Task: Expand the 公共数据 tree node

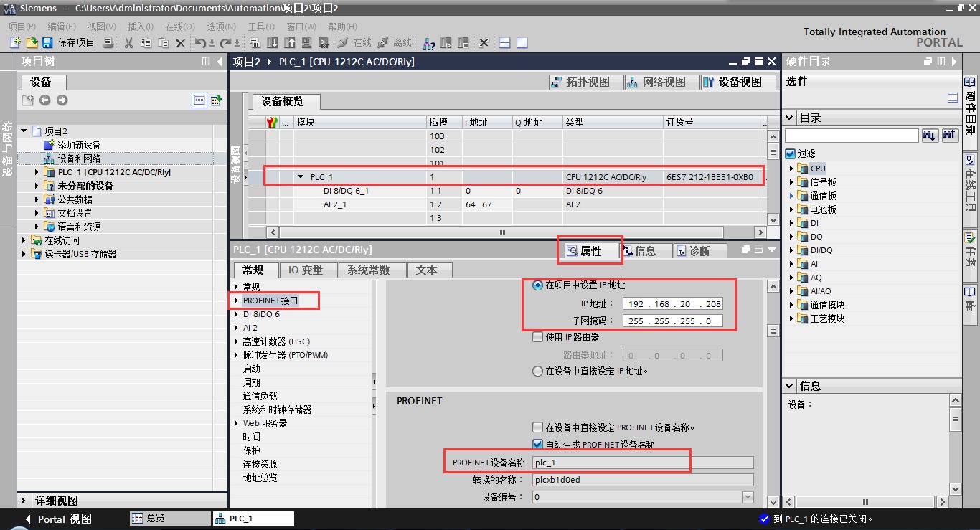Action: coord(37,199)
